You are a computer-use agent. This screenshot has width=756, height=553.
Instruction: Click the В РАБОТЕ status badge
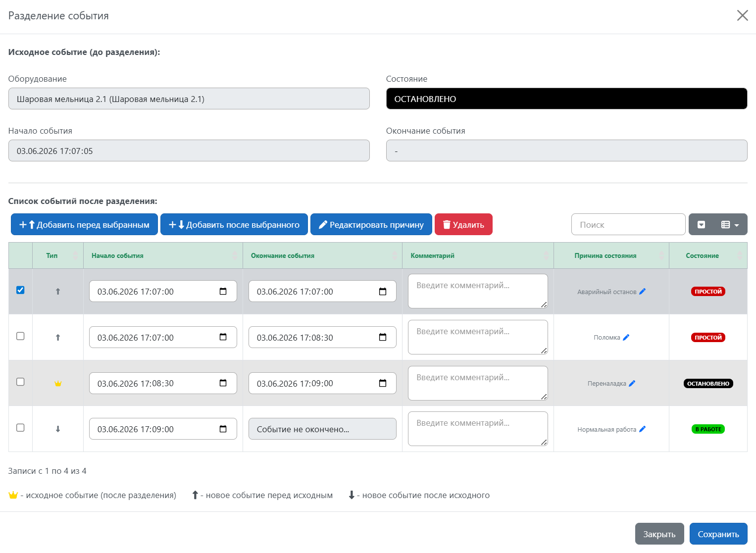(708, 429)
